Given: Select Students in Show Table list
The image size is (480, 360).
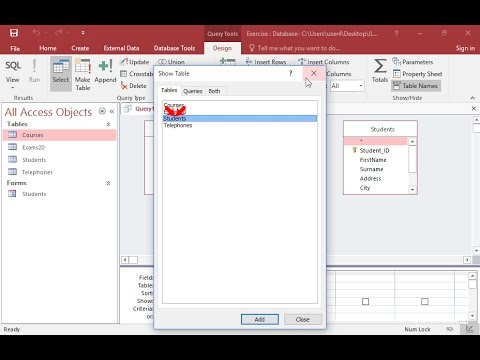Looking at the screenshot, I should coord(240,119).
